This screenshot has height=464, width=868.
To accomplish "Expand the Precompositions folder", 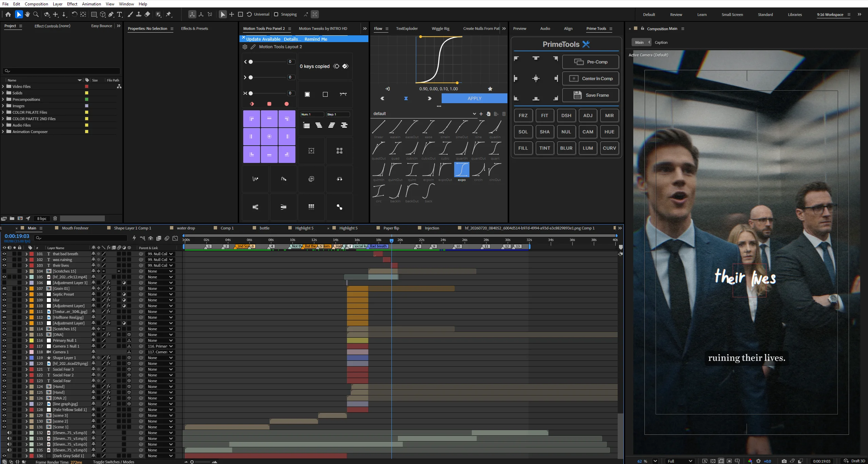I will pos(3,99).
